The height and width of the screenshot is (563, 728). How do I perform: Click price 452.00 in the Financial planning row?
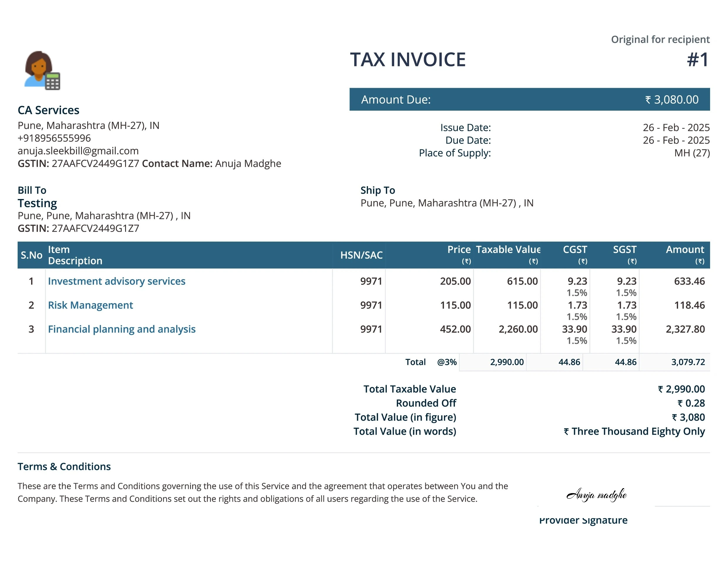point(455,329)
